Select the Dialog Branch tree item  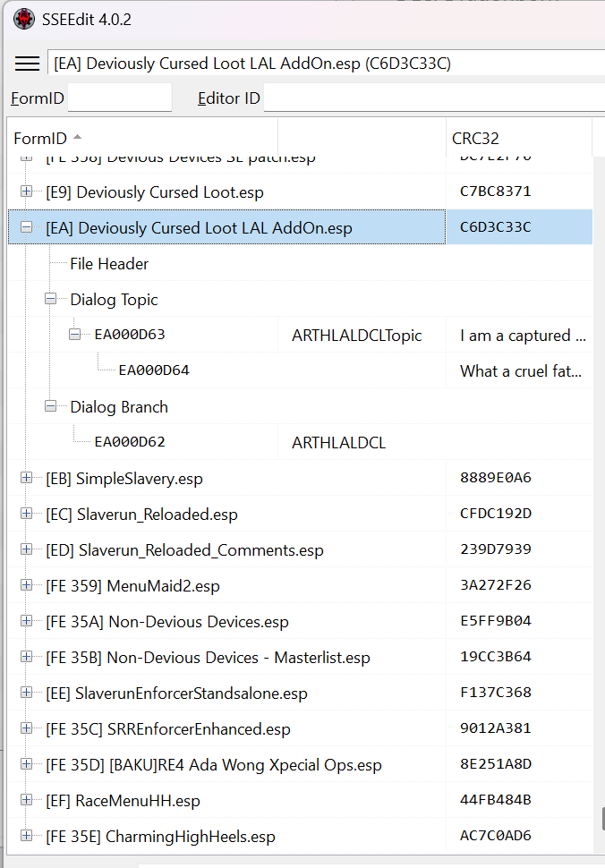click(x=118, y=407)
